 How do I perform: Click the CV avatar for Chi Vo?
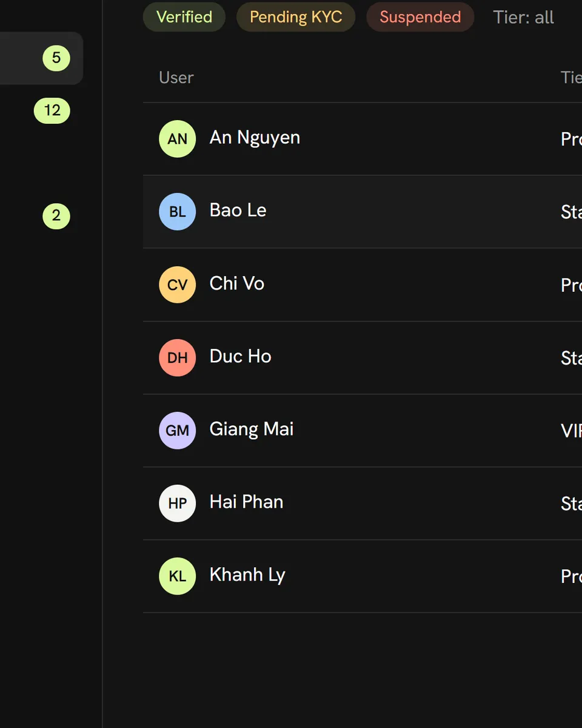pyautogui.click(x=177, y=285)
